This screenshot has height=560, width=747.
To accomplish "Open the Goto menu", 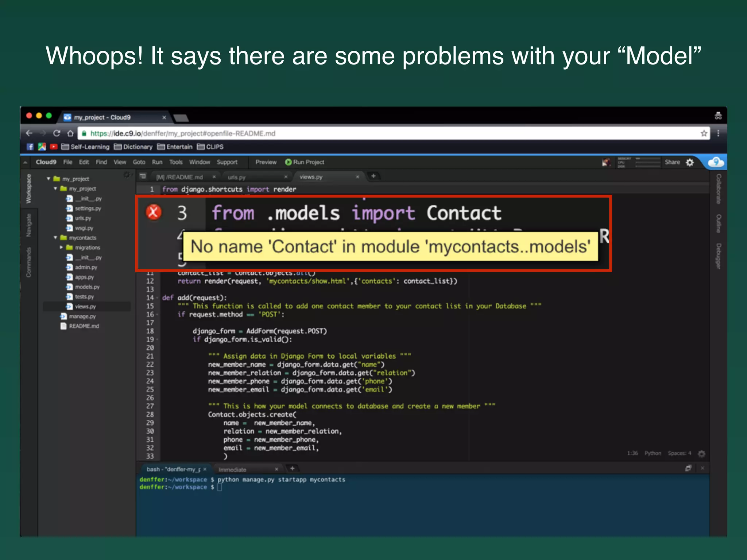I will pos(139,162).
